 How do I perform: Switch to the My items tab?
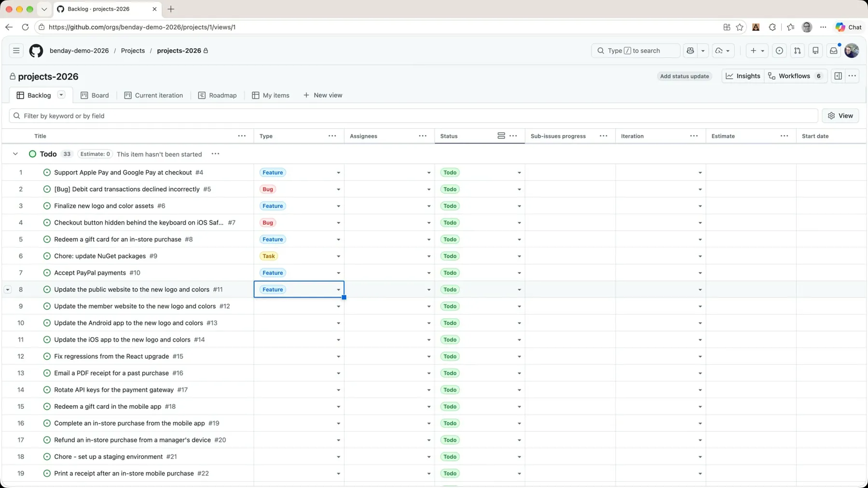click(271, 95)
